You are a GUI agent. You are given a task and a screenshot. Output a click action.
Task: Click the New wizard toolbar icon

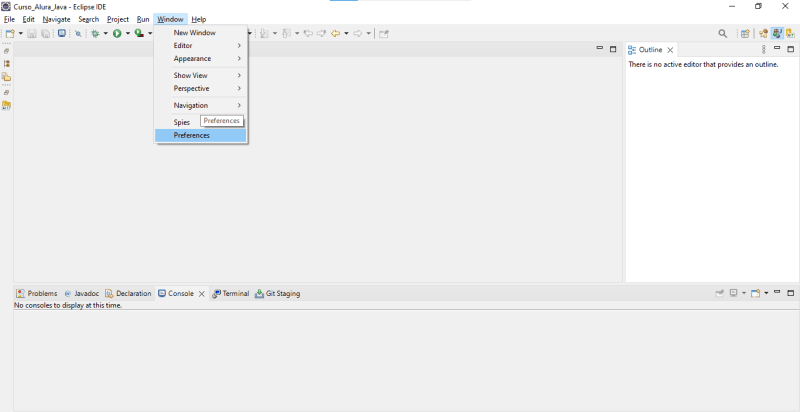click(x=10, y=34)
